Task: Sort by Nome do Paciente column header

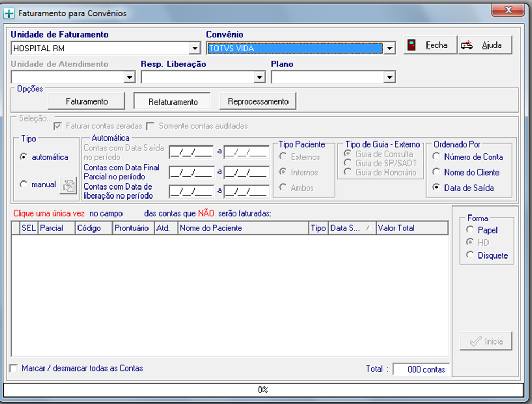Action: coord(243,228)
